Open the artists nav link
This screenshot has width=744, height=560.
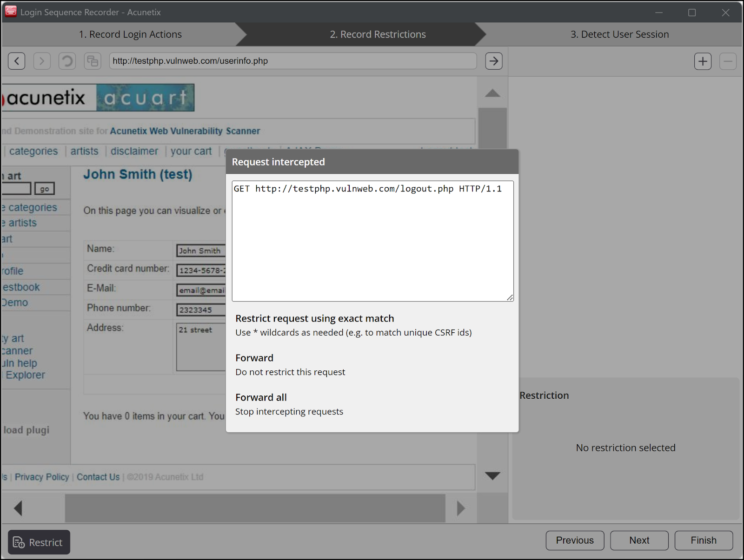pyautogui.click(x=84, y=151)
